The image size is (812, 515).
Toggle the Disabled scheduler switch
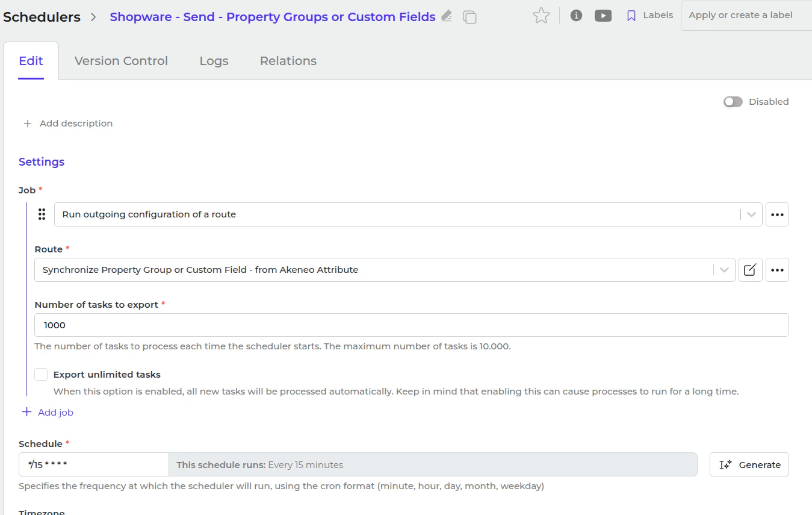coord(733,102)
